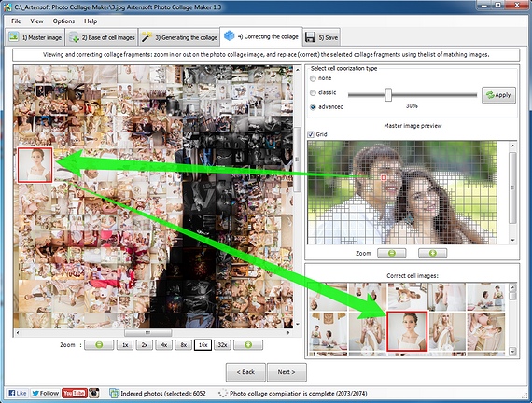Click the Facebook Like button

tap(18, 393)
